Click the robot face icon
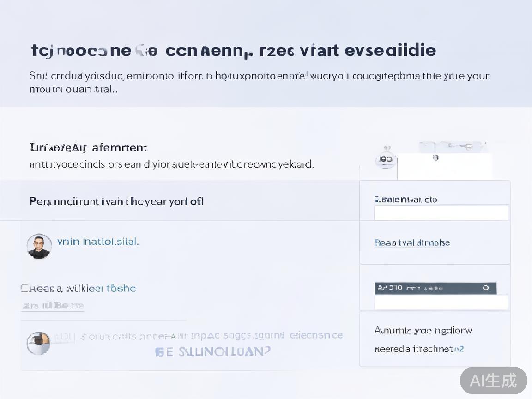The height and width of the screenshot is (399, 532). [386, 159]
